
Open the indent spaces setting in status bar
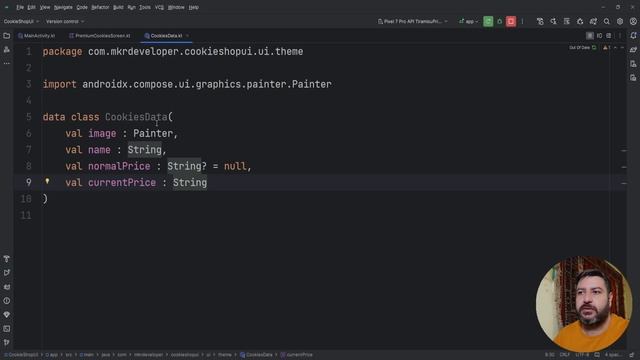(x=612, y=355)
